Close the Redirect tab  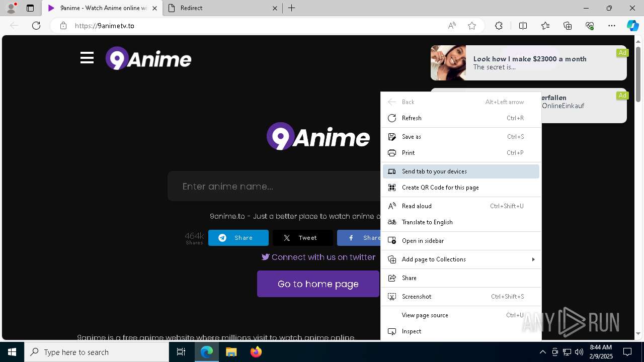[275, 8]
